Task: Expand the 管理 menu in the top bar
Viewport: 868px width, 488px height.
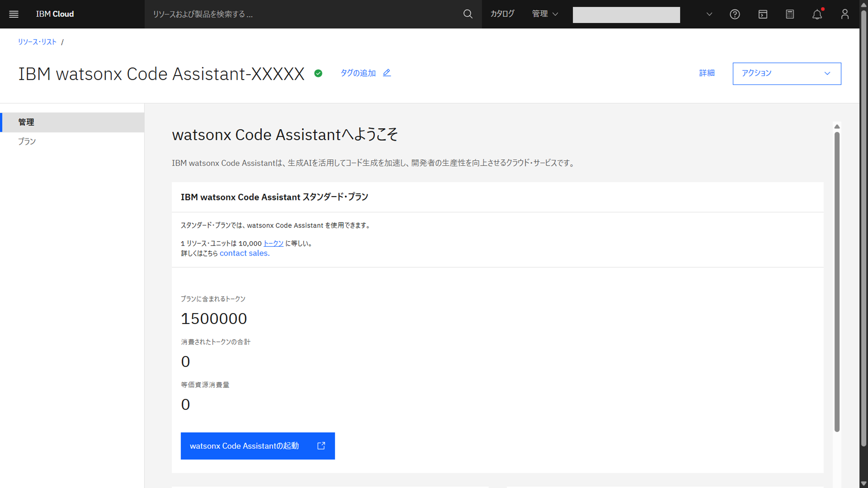Action: [x=545, y=14]
